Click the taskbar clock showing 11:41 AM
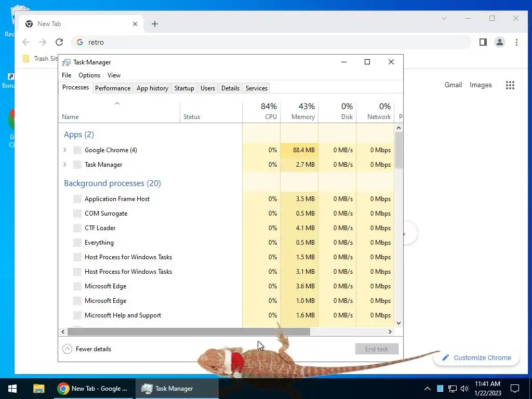Screen dimensions: 532x399 click(x=487, y=389)
